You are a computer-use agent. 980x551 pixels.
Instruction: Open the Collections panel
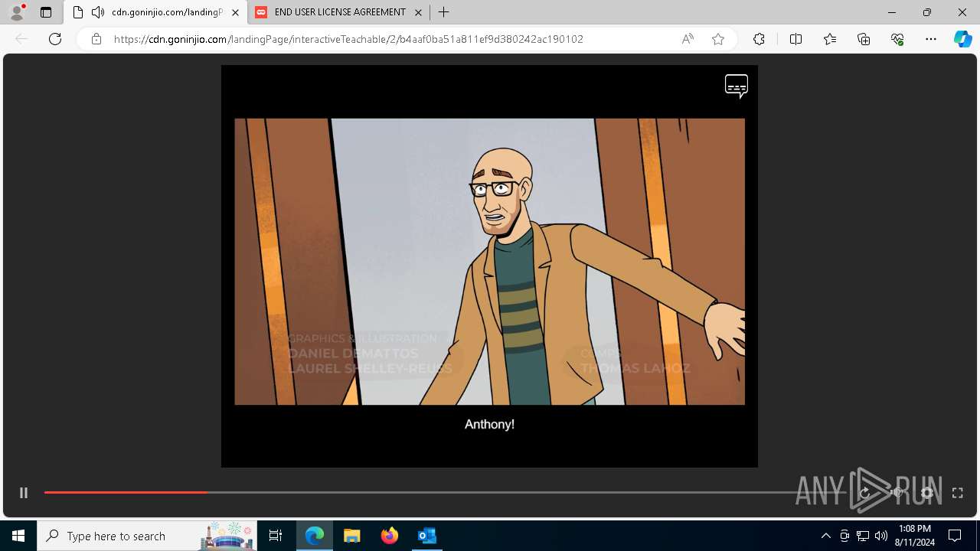(x=864, y=39)
